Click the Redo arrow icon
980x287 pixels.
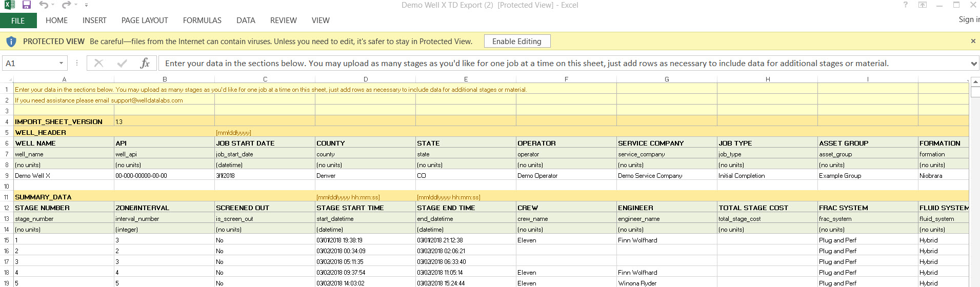[x=66, y=5]
